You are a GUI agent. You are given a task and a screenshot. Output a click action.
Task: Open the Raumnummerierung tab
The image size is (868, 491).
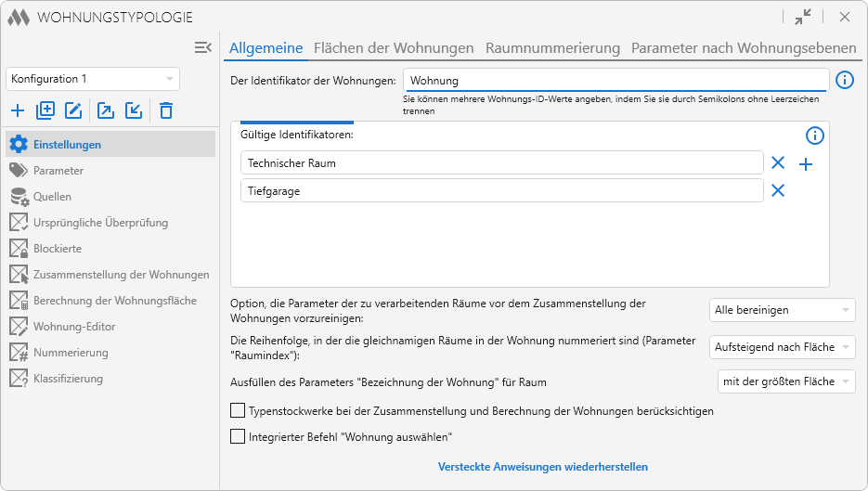coord(552,48)
